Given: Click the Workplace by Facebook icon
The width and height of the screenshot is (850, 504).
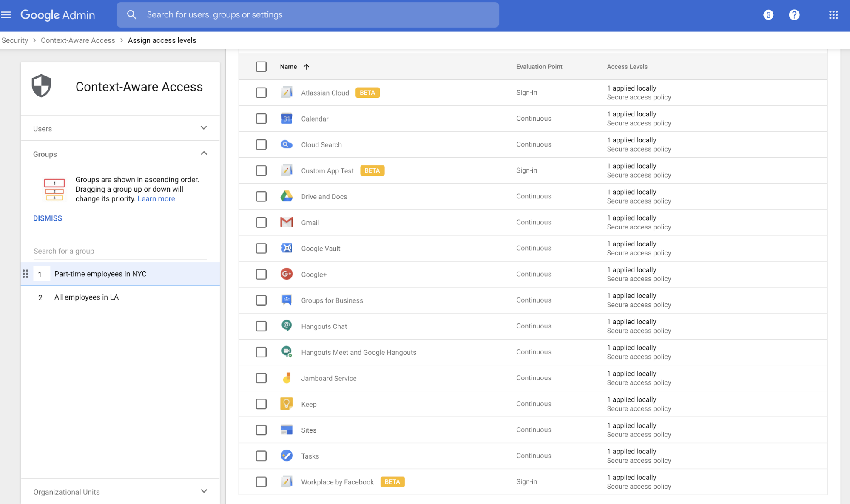Looking at the screenshot, I should (287, 481).
